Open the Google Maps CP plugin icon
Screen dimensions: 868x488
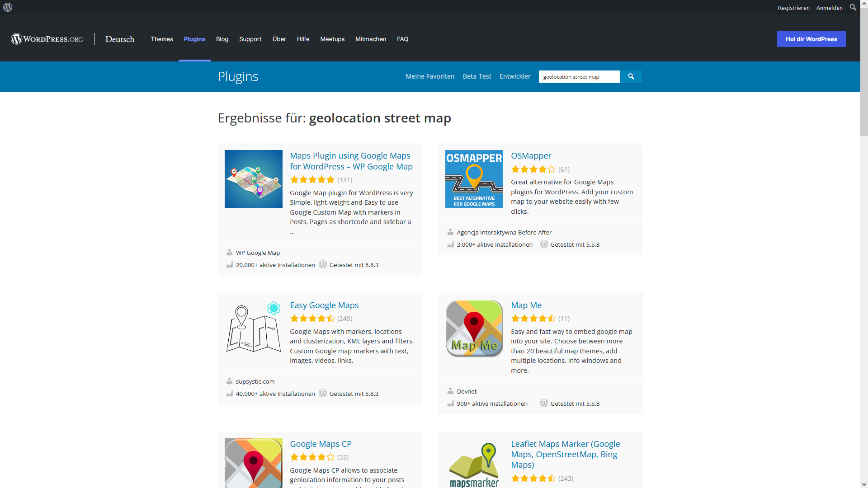coord(254,463)
